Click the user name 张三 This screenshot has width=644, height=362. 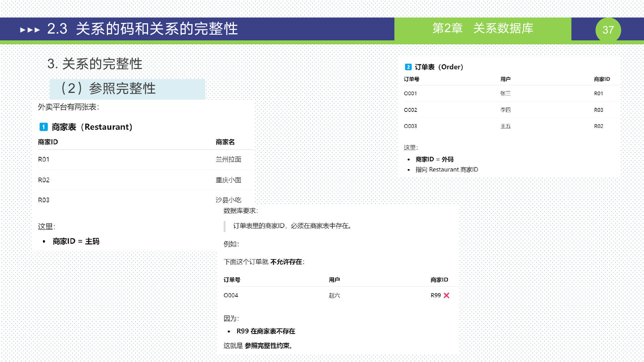tap(505, 93)
